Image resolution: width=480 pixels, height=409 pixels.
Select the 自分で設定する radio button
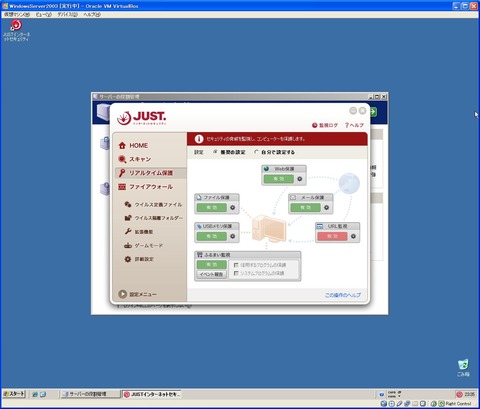(256, 152)
